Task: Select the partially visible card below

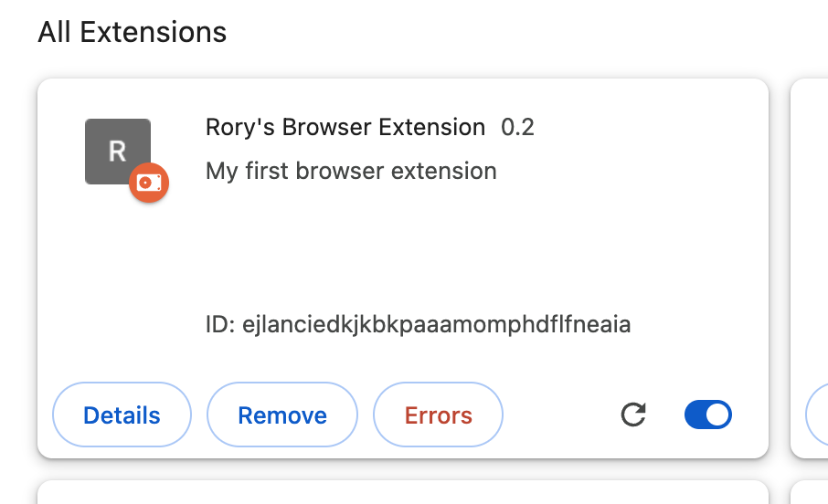Action: tap(402, 492)
